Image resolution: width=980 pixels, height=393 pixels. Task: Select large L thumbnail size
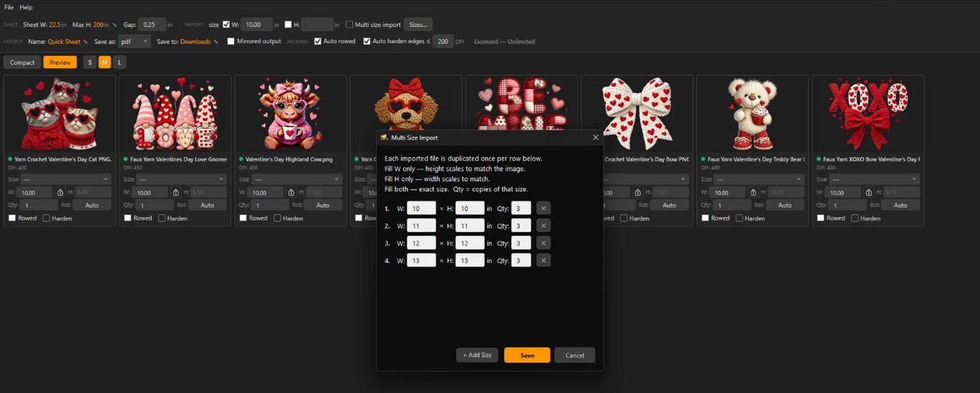click(119, 62)
